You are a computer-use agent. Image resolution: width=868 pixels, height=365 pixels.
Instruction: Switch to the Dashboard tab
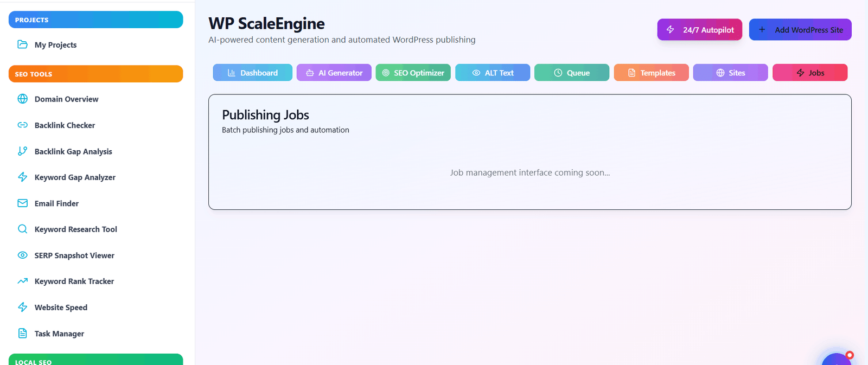pos(252,73)
